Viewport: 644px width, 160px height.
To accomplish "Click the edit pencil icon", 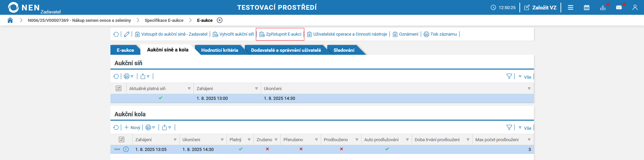I will tap(127, 34).
